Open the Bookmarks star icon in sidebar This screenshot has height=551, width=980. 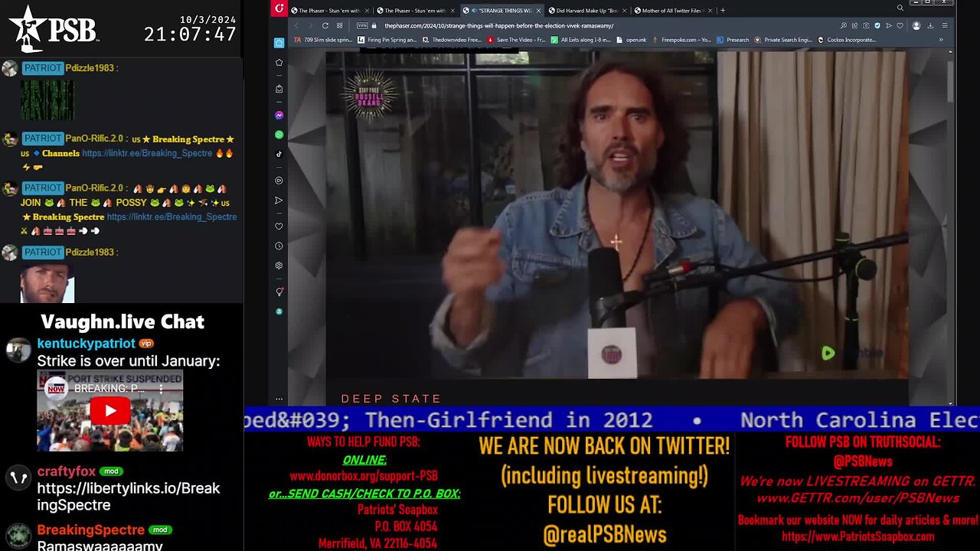[279, 63]
